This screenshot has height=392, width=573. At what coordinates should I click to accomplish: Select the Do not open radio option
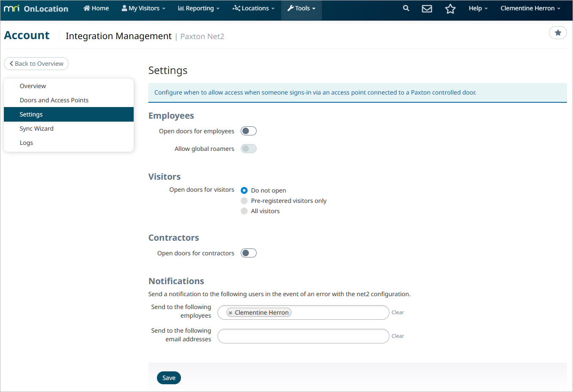[244, 190]
